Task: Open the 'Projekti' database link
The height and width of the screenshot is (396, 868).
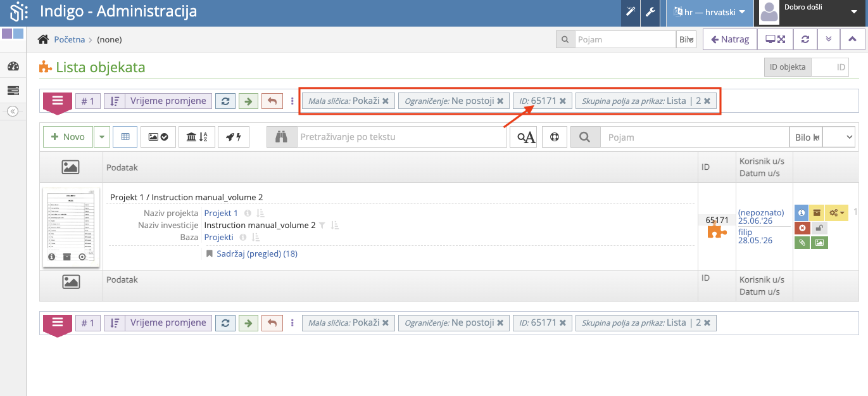Action: tap(219, 238)
